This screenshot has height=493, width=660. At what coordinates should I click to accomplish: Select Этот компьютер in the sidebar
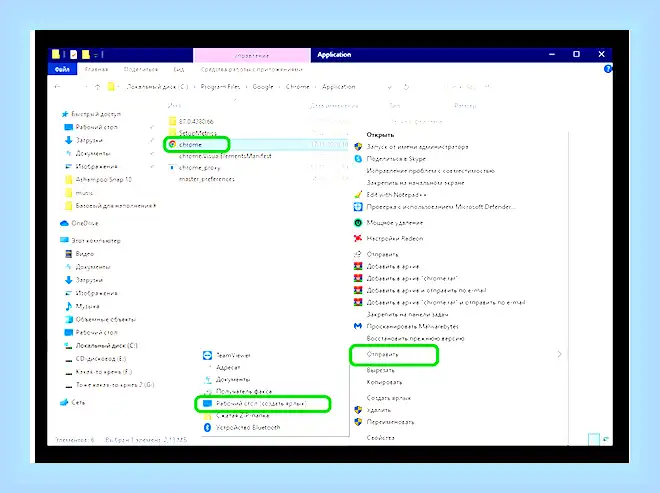[x=91, y=240]
